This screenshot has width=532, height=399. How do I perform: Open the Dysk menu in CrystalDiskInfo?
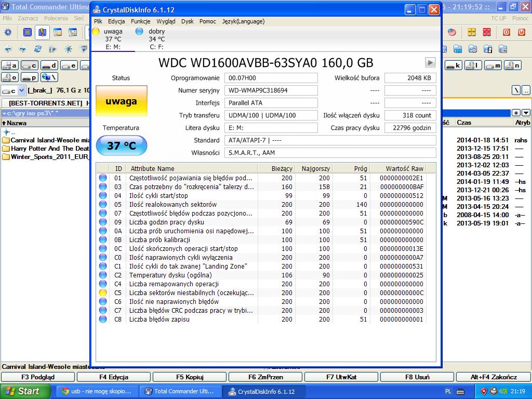(187, 21)
